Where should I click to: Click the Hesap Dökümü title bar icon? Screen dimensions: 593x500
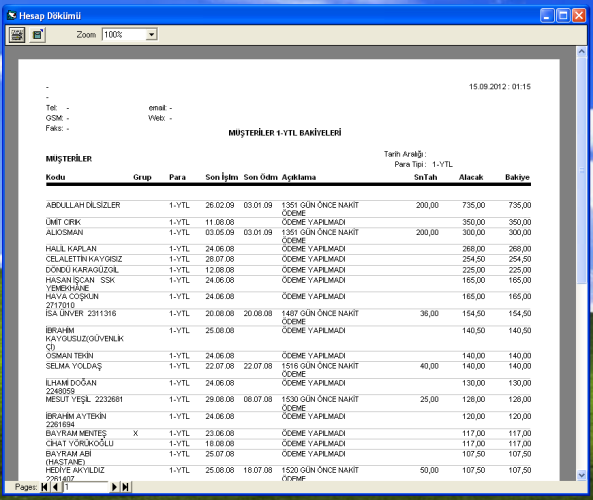tap(12, 16)
